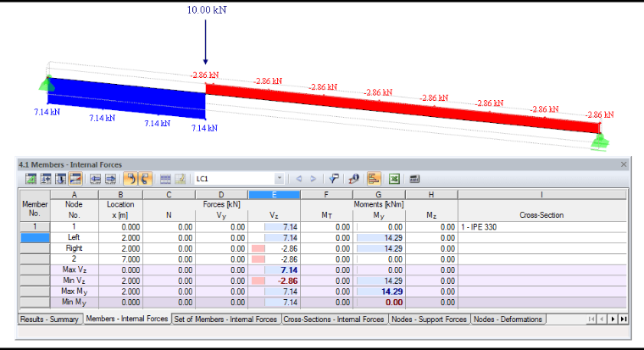
Task: Click the leftmost 7.14 kN diagram label
Action: [47, 112]
